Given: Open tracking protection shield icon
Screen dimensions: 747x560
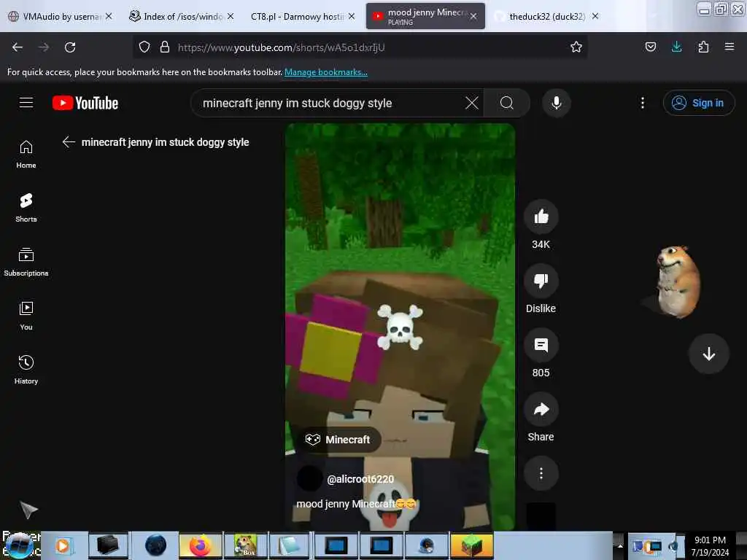Looking at the screenshot, I should (144, 47).
